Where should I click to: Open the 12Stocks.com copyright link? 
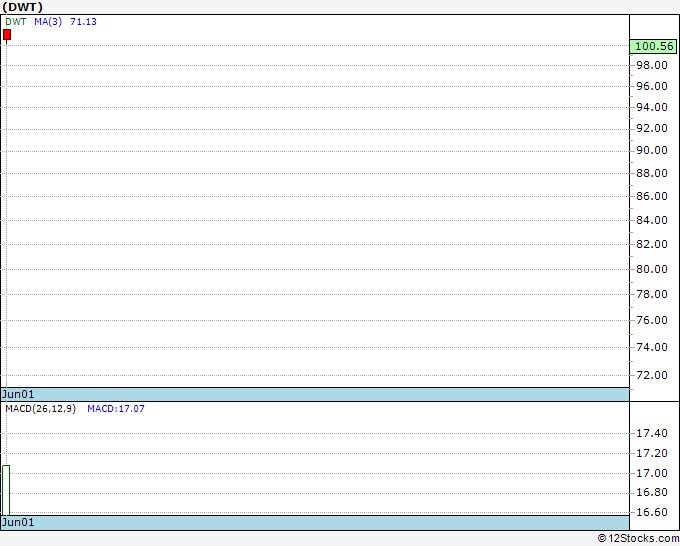tap(638, 539)
